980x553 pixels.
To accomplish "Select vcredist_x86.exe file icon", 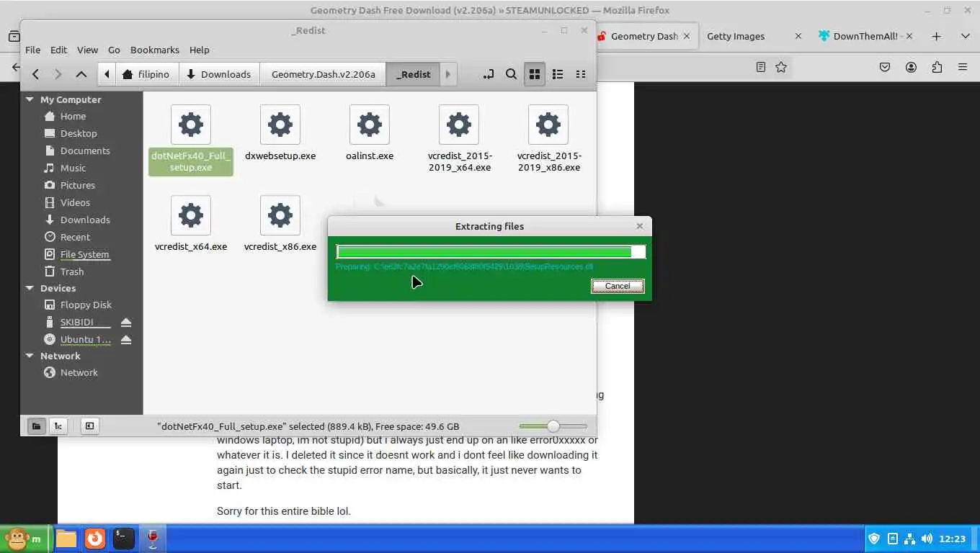I will click(280, 215).
